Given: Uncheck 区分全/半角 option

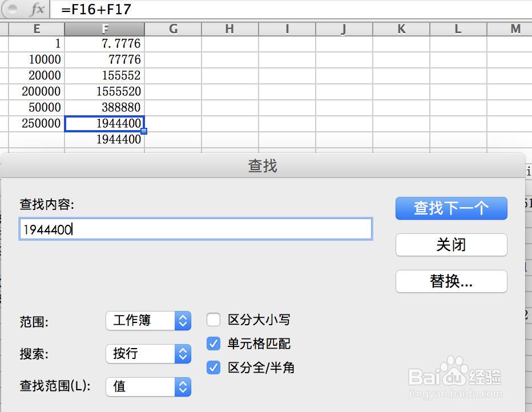Looking at the screenshot, I should click(x=213, y=367).
